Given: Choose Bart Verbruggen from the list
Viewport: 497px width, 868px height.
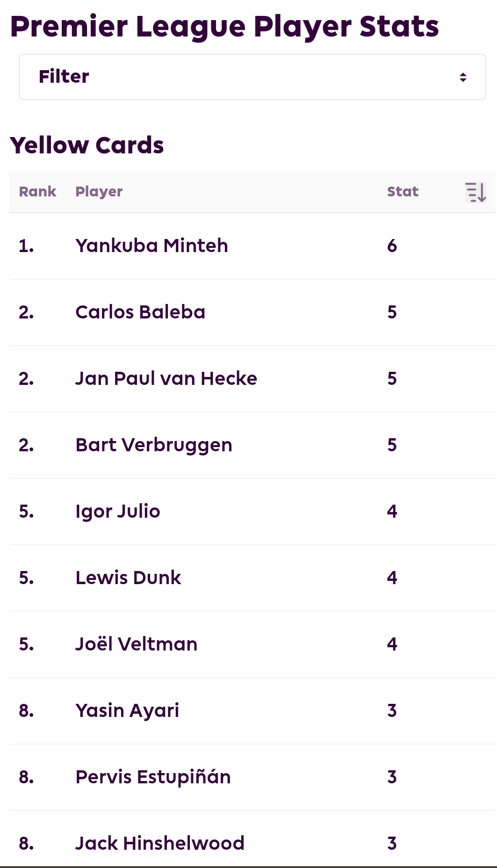Looking at the screenshot, I should coord(154,445).
